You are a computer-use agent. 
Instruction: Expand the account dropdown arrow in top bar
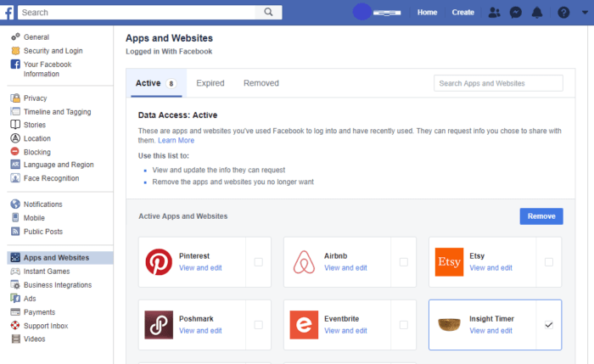pyautogui.click(x=585, y=13)
